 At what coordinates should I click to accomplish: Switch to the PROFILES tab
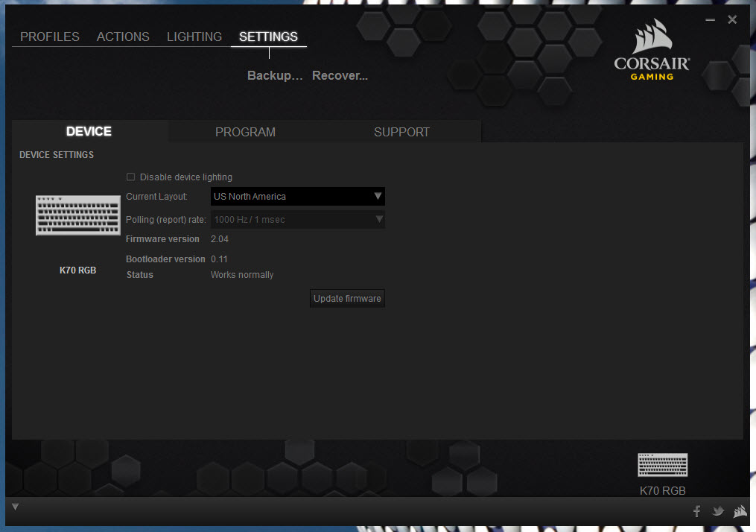pyautogui.click(x=50, y=37)
